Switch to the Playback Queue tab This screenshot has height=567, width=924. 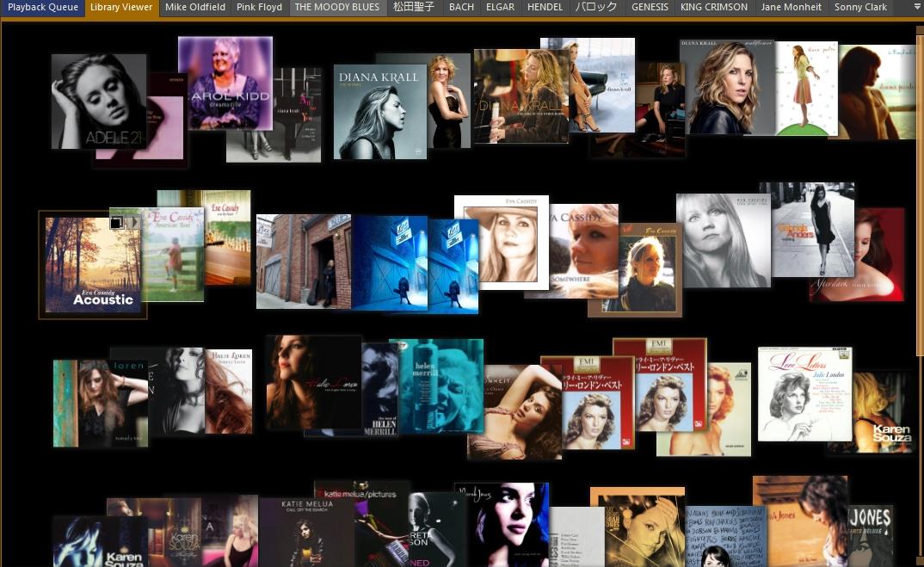tap(42, 8)
